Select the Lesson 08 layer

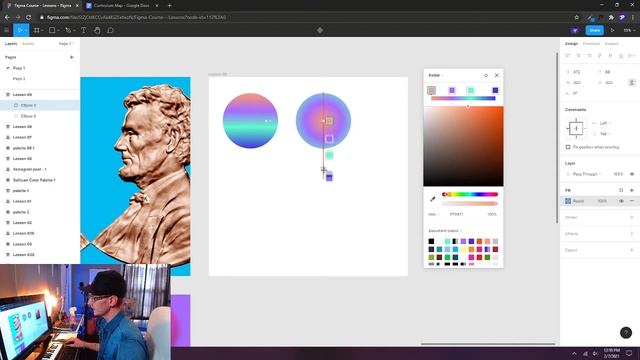(22, 127)
